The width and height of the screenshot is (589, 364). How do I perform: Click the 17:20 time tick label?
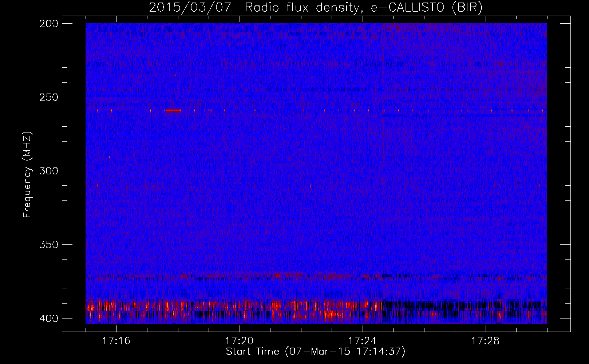pyautogui.click(x=239, y=341)
